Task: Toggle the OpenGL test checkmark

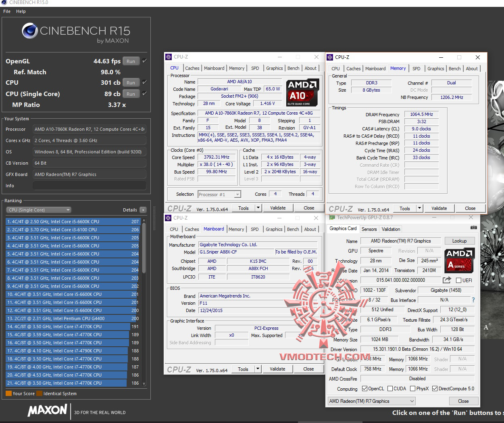Action: tap(144, 61)
